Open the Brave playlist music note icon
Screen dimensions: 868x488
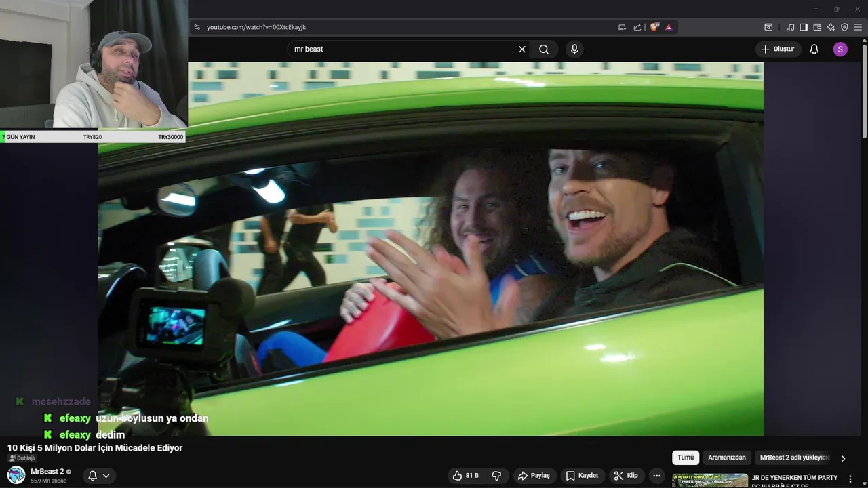point(790,27)
